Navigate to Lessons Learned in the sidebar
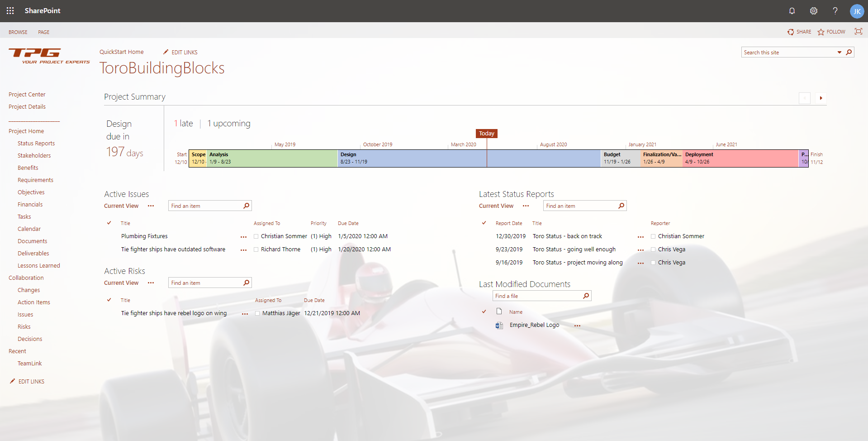Screen dimensions: 868x441 click(39, 265)
